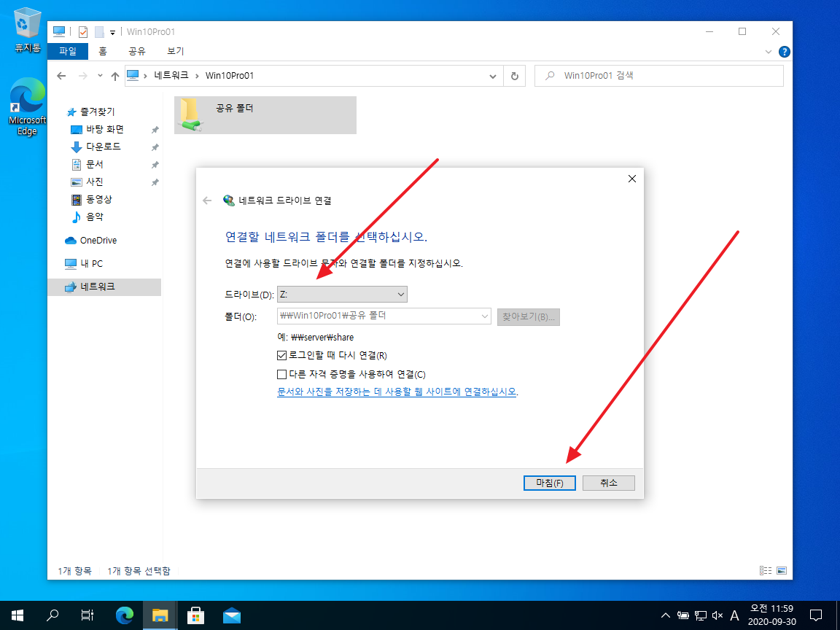Open 음악 in navigation pane

94,217
